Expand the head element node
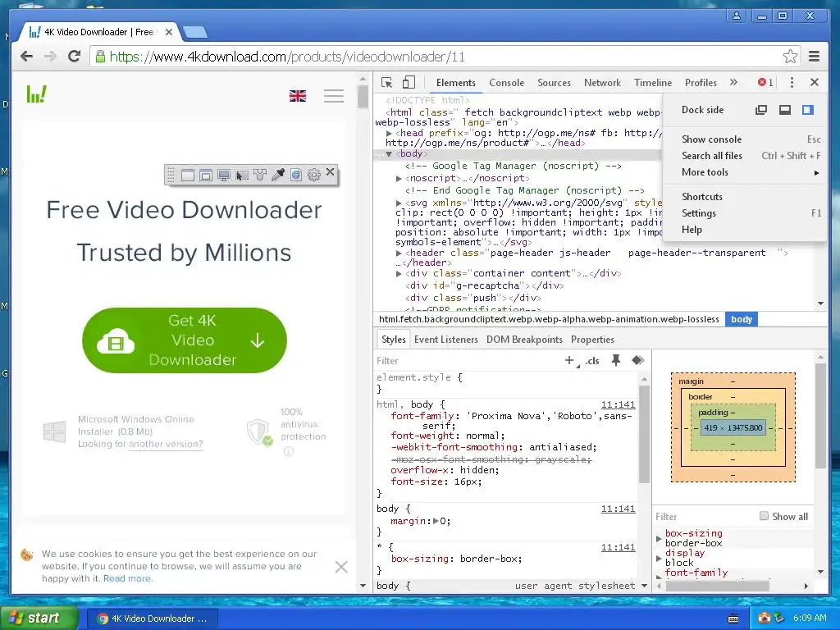Screen dimensions: 840x630 click(390, 133)
